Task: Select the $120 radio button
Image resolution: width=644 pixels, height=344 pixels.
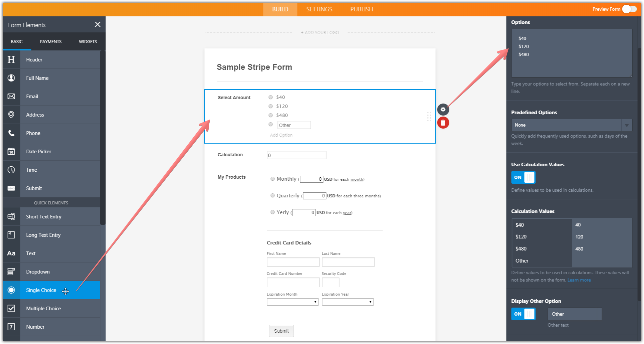Action: click(270, 106)
